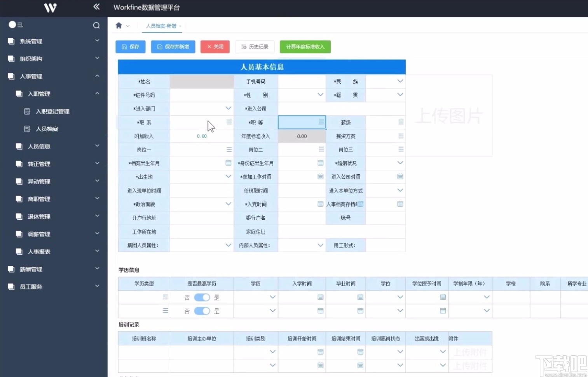
Task: Open the calendar icon for 进入公司时间
Action: pos(400,177)
